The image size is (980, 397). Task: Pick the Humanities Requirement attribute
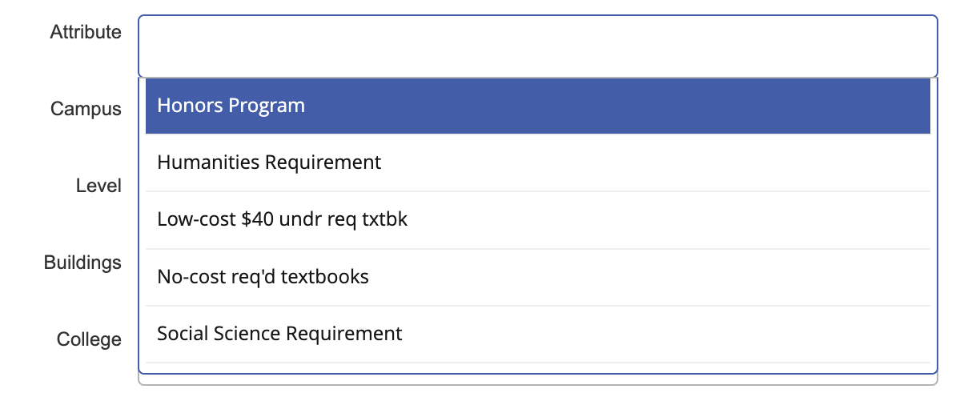pos(269,162)
